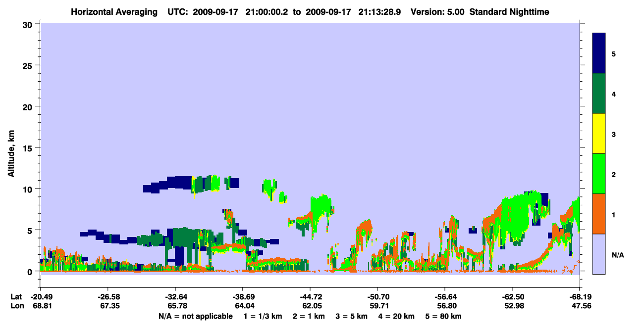Click the 'Lon' row label
The image size is (644, 330).
pos(16,306)
